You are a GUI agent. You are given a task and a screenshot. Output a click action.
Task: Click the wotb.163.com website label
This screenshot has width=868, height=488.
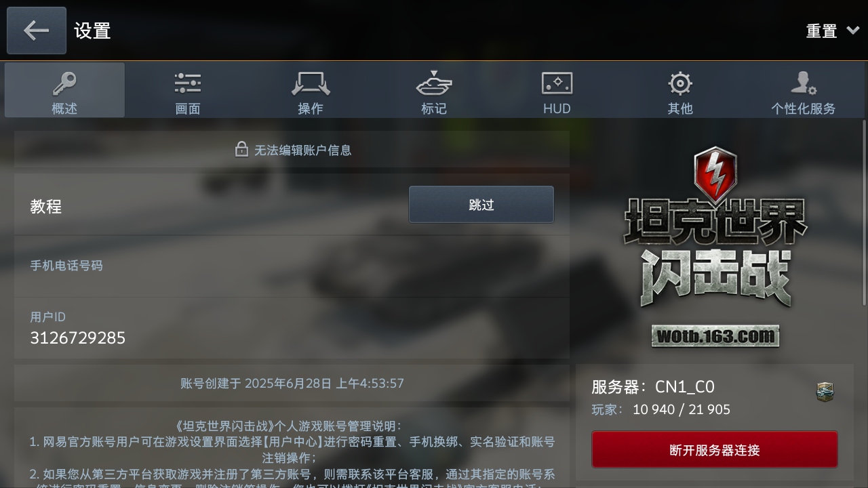coord(715,336)
